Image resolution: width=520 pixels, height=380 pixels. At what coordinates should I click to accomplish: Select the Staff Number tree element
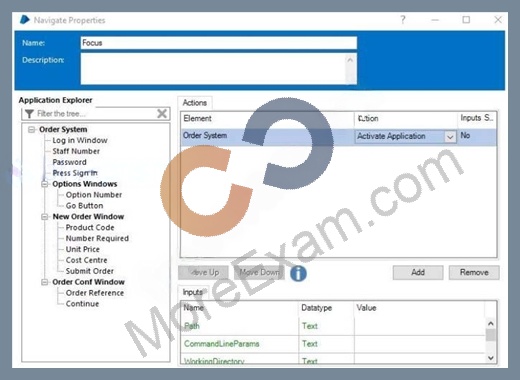[76, 151]
